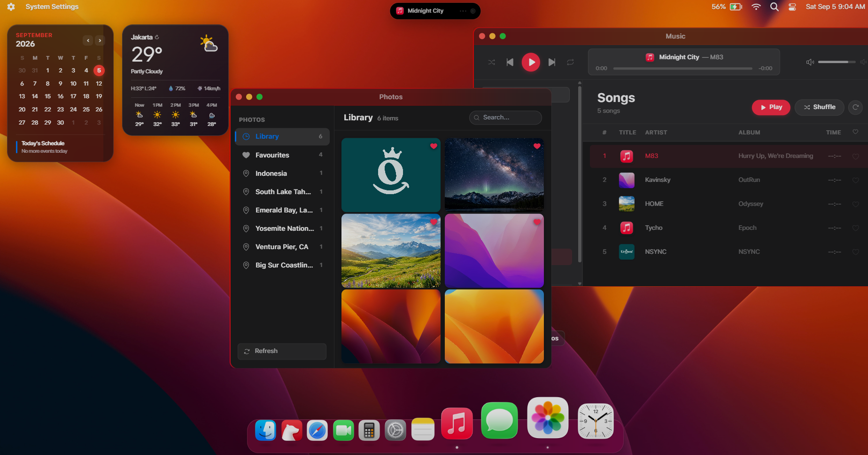
Task: Open the Wi-Fi menu bar icon
Action: coord(756,7)
